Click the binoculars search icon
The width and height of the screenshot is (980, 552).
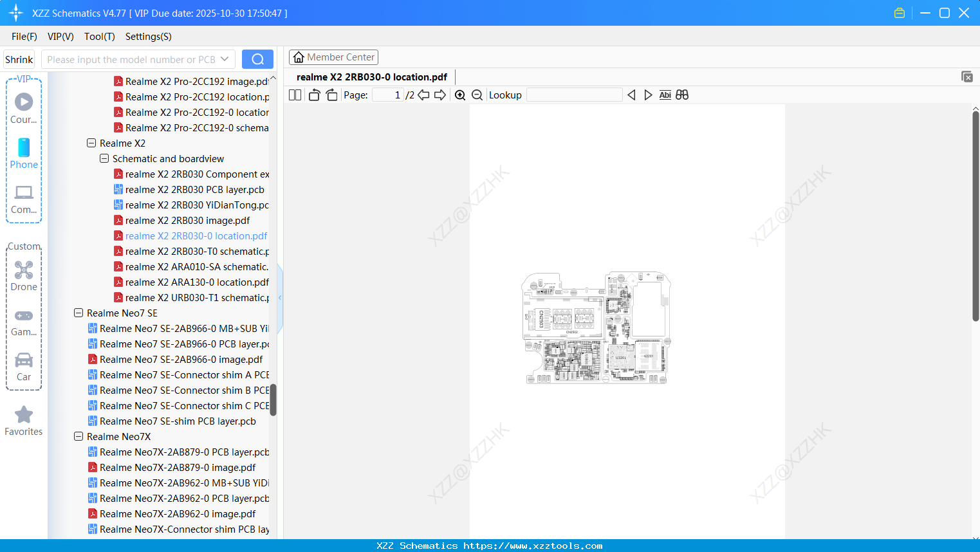point(682,95)
